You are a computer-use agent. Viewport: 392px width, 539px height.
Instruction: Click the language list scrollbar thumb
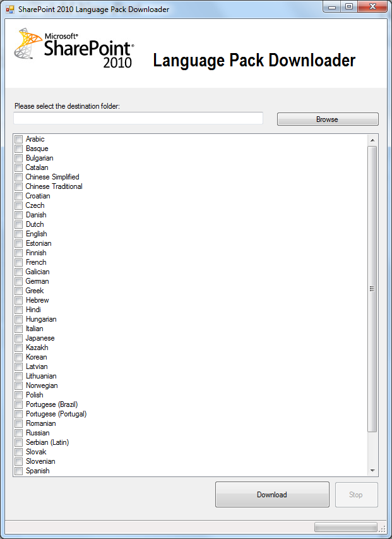tap(372, 289)
